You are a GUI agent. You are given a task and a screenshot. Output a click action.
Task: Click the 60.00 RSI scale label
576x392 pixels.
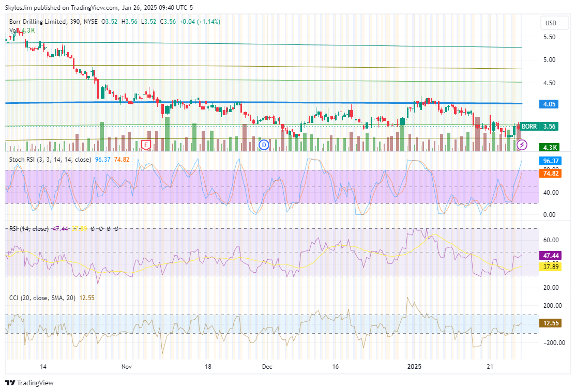pyautogui.click(x=551, y=240)
